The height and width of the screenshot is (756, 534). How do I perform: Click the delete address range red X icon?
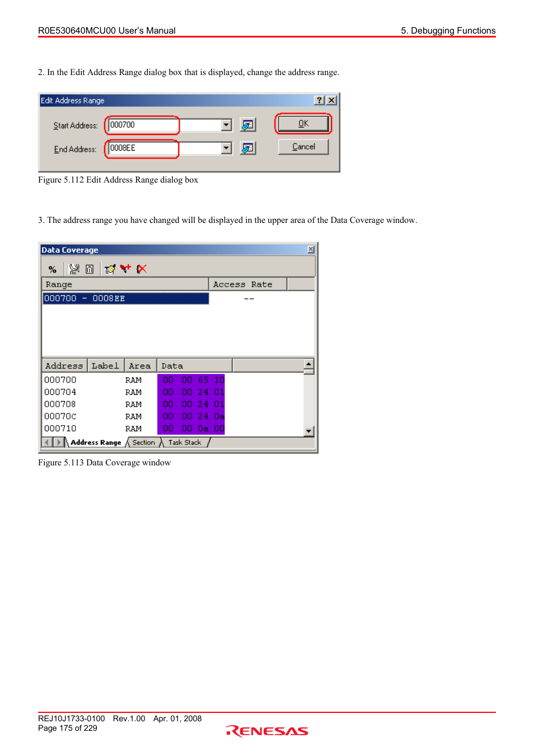[142, 269]
